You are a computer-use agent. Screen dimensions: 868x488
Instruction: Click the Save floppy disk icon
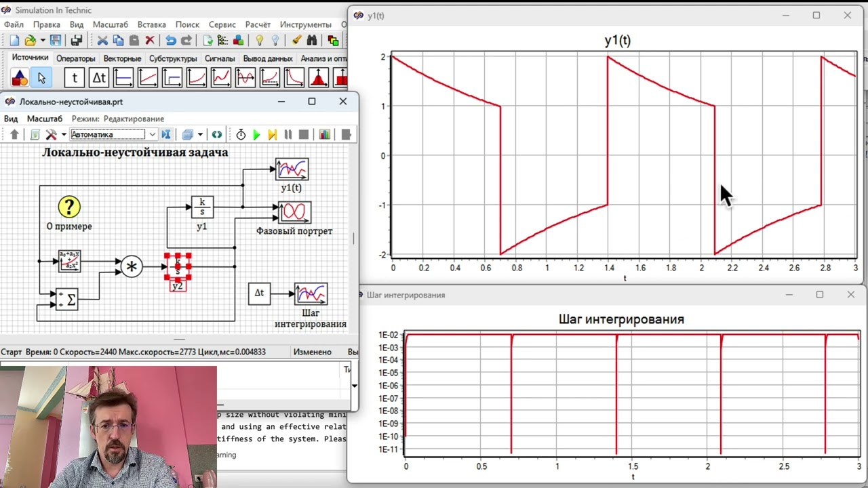(56, 41)
